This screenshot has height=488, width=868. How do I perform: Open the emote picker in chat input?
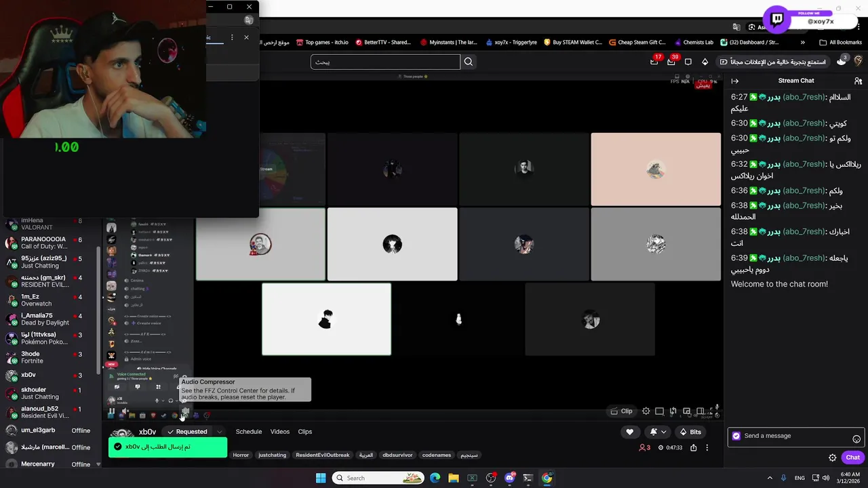point(856,439)
